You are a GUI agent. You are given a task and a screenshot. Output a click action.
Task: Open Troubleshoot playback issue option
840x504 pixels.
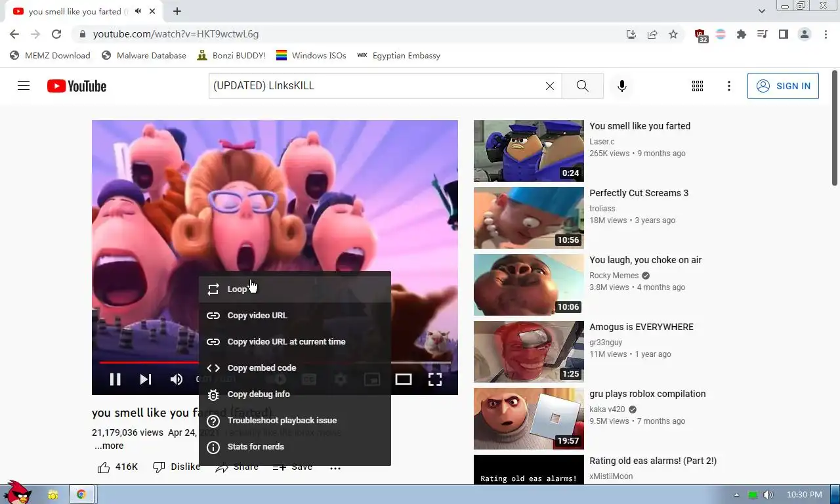click(295, 420)
